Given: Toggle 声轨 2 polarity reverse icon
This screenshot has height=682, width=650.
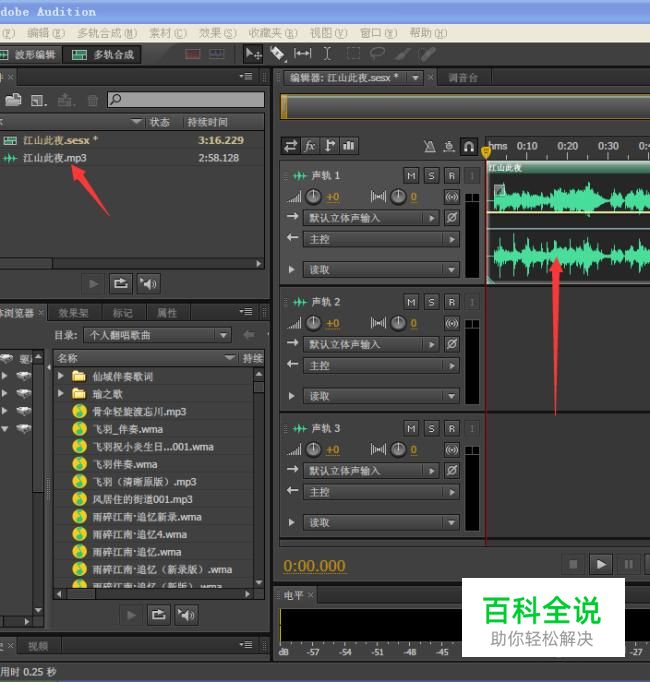Looking at the screenshot, I should coord(452,344).
